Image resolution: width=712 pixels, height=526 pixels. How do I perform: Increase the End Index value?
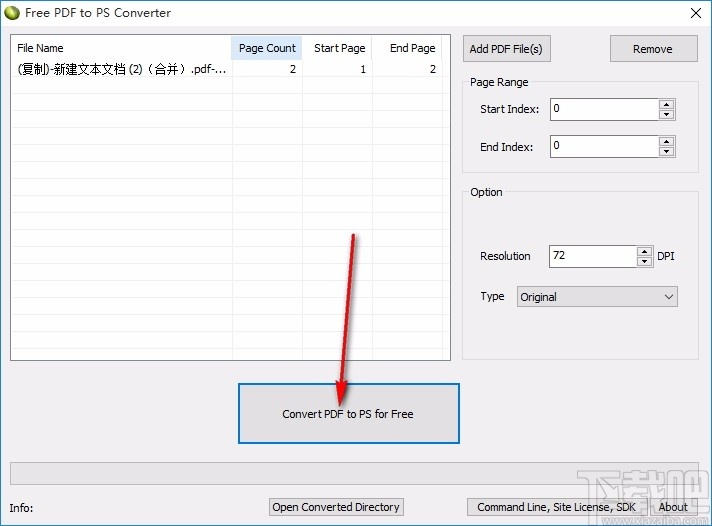[667, 141]
